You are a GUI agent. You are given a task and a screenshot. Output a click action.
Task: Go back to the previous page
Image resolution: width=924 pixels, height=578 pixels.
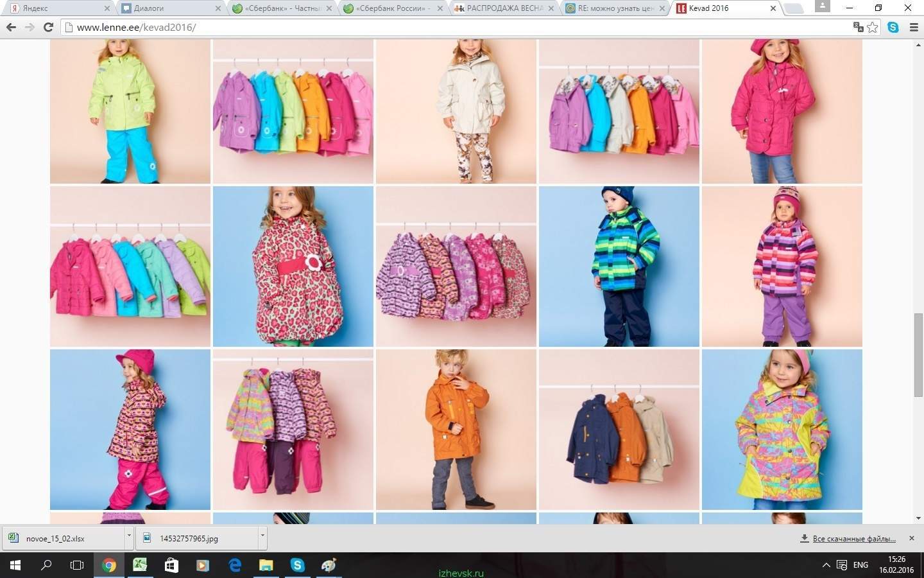point(11,27)
